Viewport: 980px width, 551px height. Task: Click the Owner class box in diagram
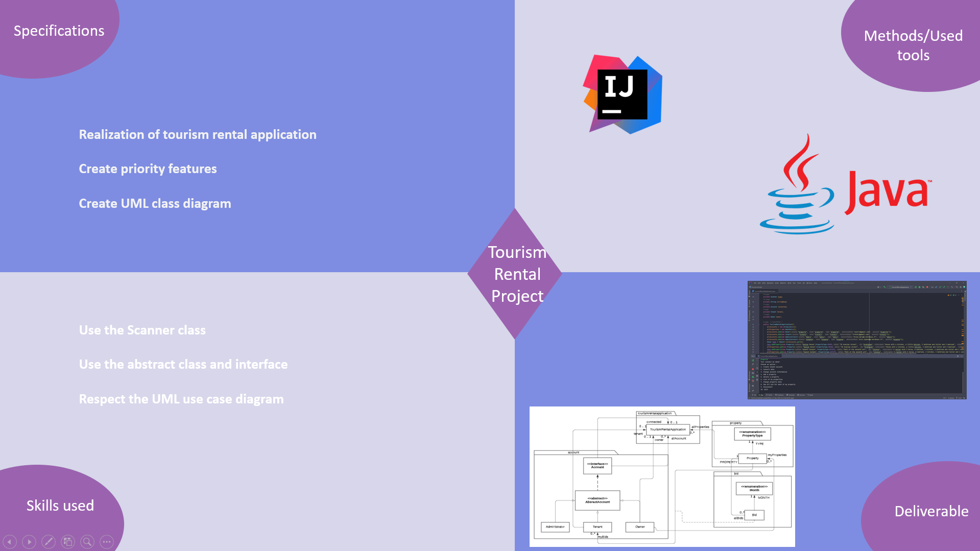point(640,526)
